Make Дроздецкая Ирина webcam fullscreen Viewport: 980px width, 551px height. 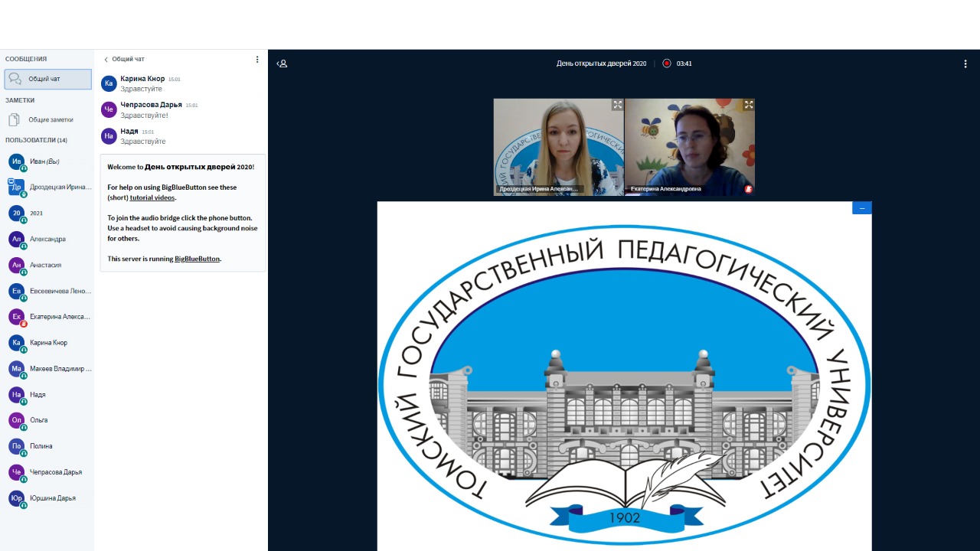tap(617, 105)
